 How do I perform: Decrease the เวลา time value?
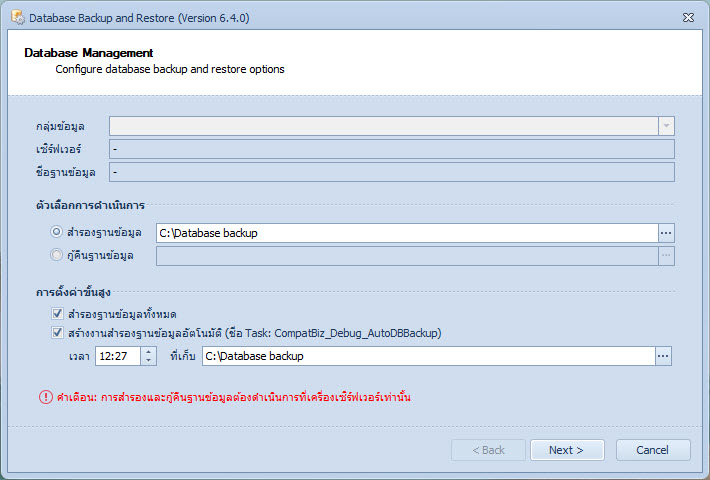(149, 360)
